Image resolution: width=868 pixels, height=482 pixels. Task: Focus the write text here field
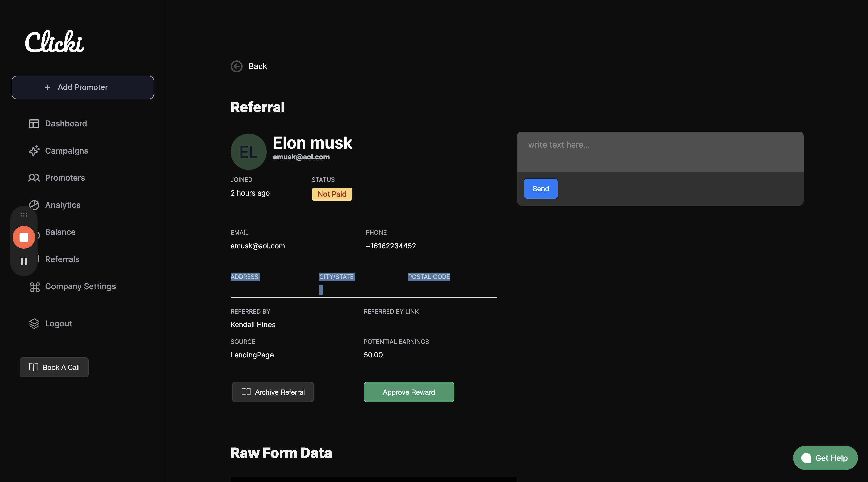660,152
